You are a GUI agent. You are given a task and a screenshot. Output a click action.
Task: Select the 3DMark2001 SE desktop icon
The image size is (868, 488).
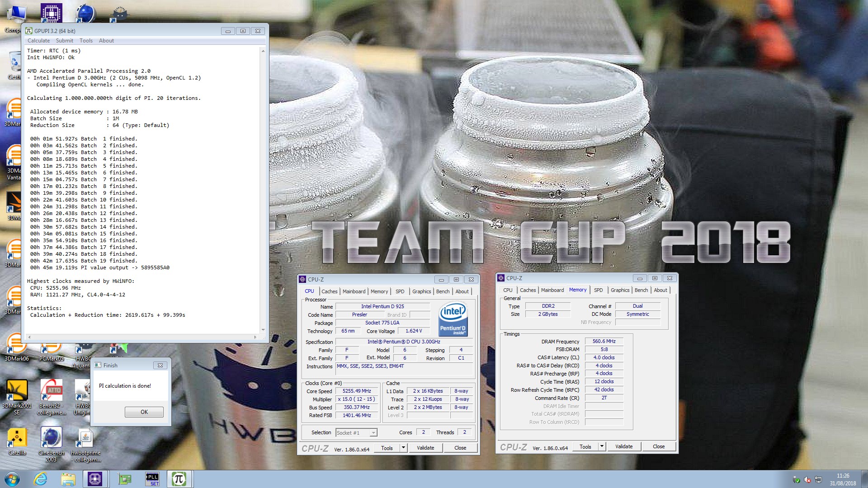pyautogui.click(x=17, y=398)
